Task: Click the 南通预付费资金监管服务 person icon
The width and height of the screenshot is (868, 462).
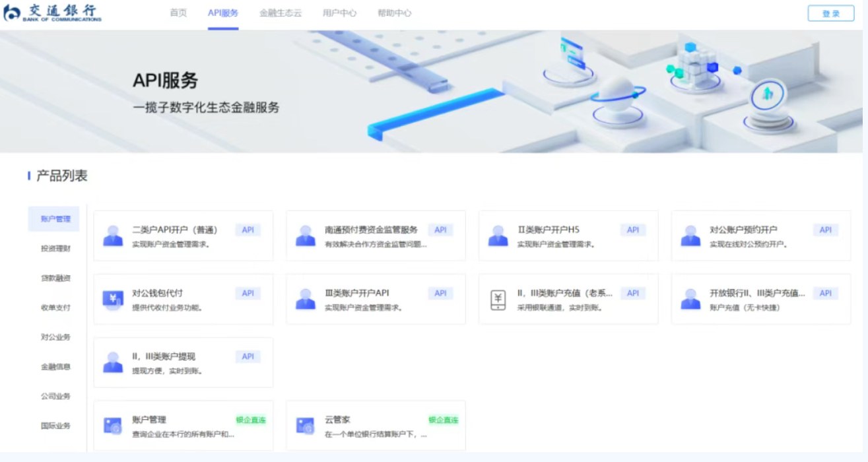Action: click(305, 236)
